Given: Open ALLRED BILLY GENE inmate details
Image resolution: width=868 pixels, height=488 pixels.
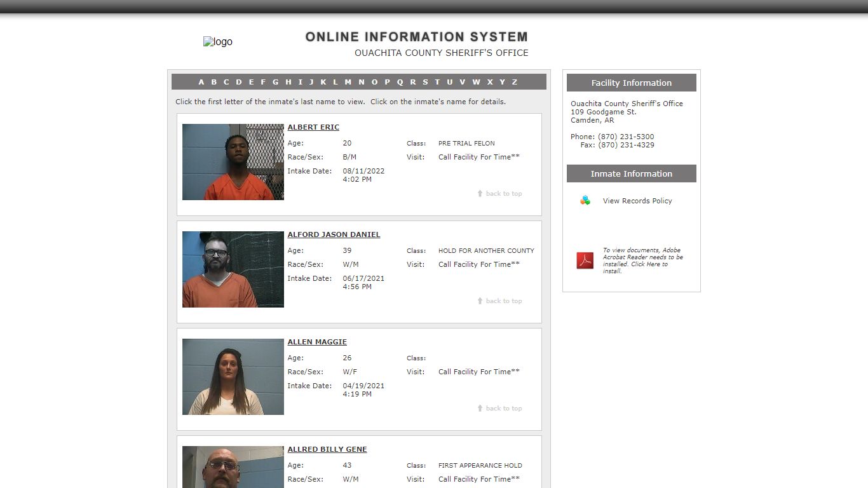Looking at the screenshot, I should 327,449.
